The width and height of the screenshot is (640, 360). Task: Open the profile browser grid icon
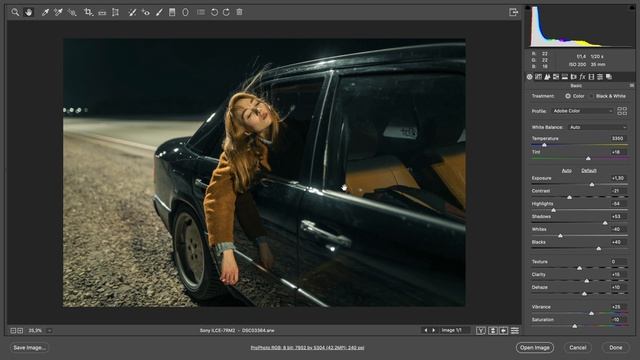(x=622, y=111)
